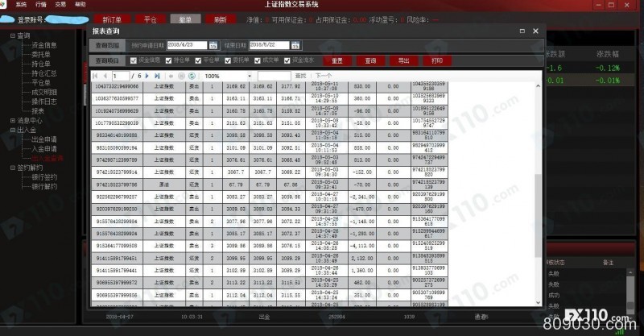Click the 打印 button

[437, 61]
